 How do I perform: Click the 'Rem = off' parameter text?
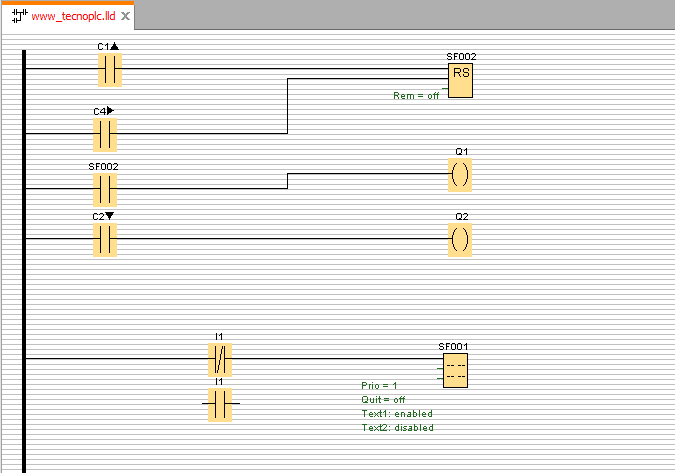416,96
